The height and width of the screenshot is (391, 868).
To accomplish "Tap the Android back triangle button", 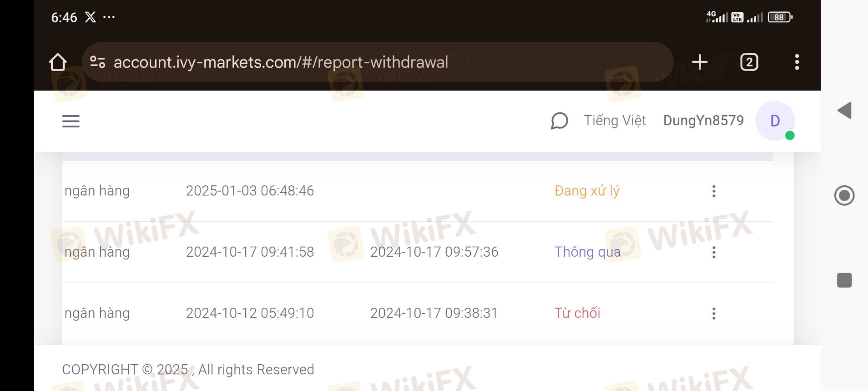I will click(x=844, y=111).
